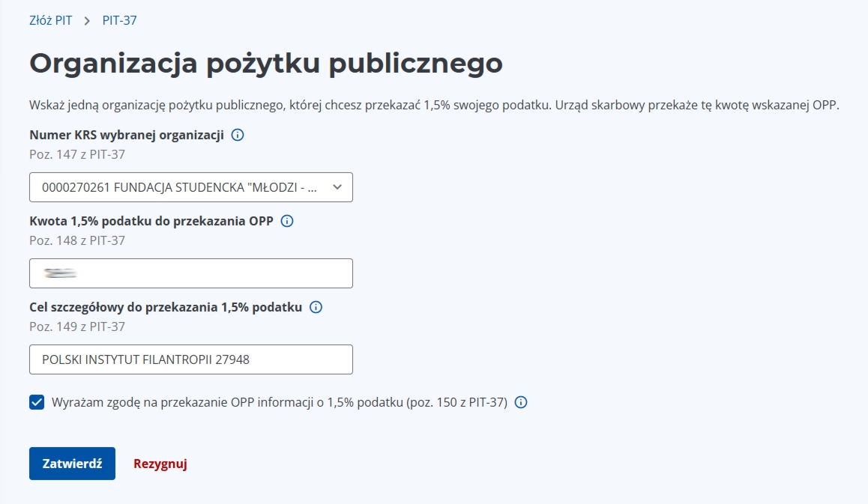Click the Kwota 1,5% podatku field label
The height and width of the screenshot is (504, 868).
coord(151,222)
